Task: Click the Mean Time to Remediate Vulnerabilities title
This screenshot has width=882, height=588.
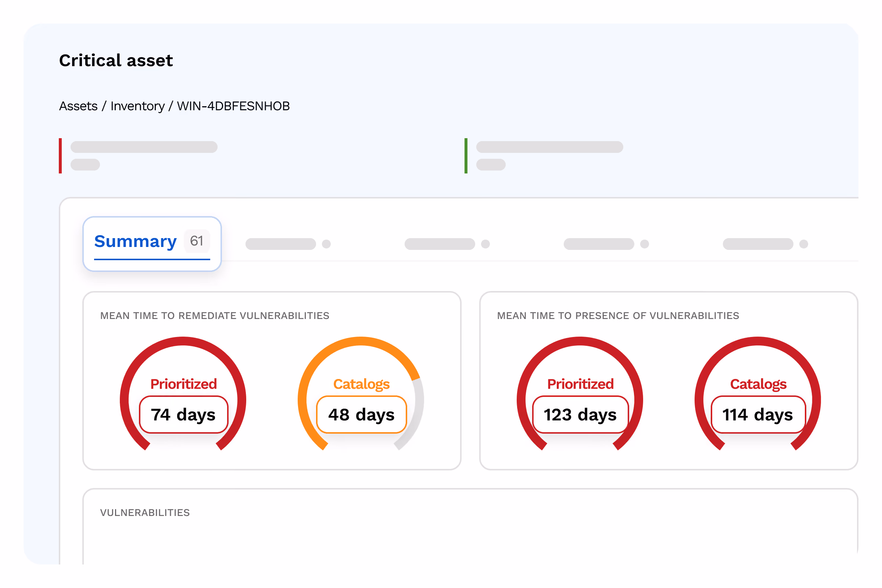Action: click(215, 316)
